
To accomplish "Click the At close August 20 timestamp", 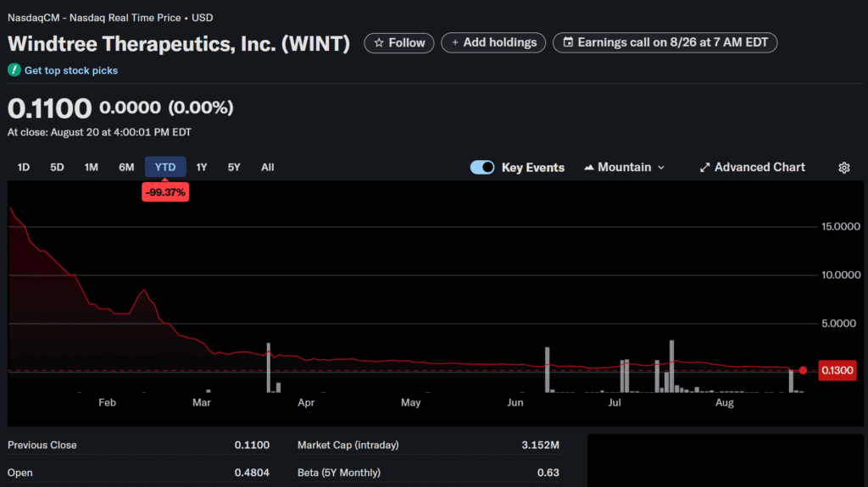I will click(x=99, y=132).
